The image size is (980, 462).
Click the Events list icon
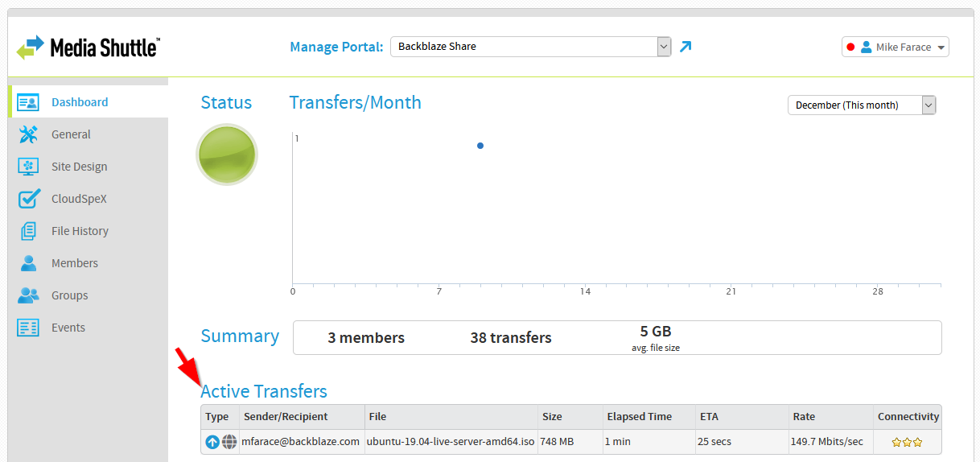point(28,328)
